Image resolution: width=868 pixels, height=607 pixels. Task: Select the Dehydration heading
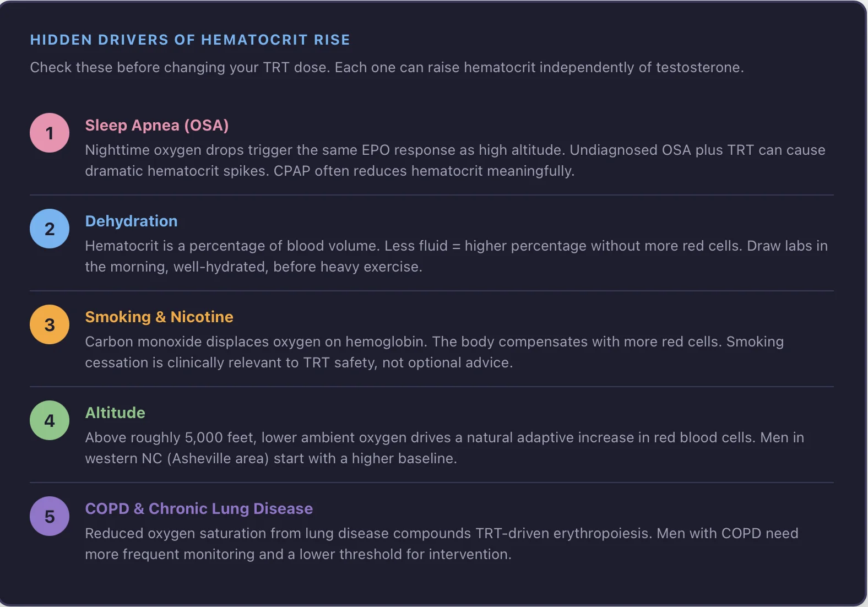pos(131,221)
